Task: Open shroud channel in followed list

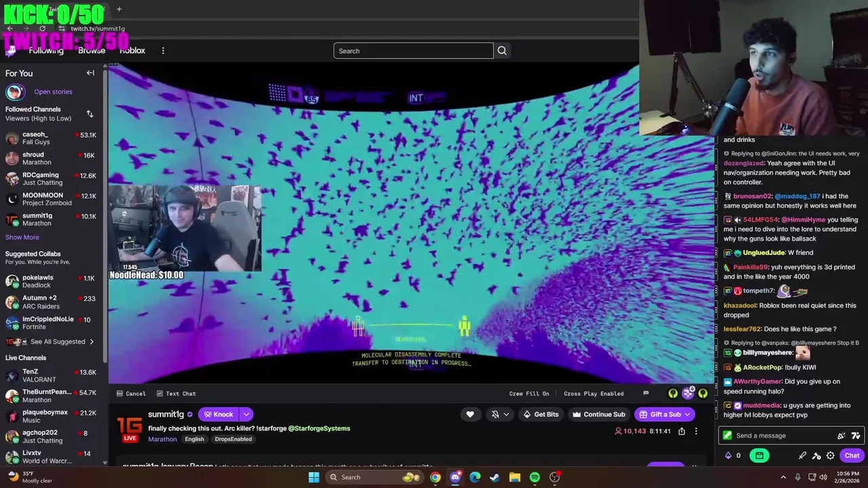Action: 51,159
